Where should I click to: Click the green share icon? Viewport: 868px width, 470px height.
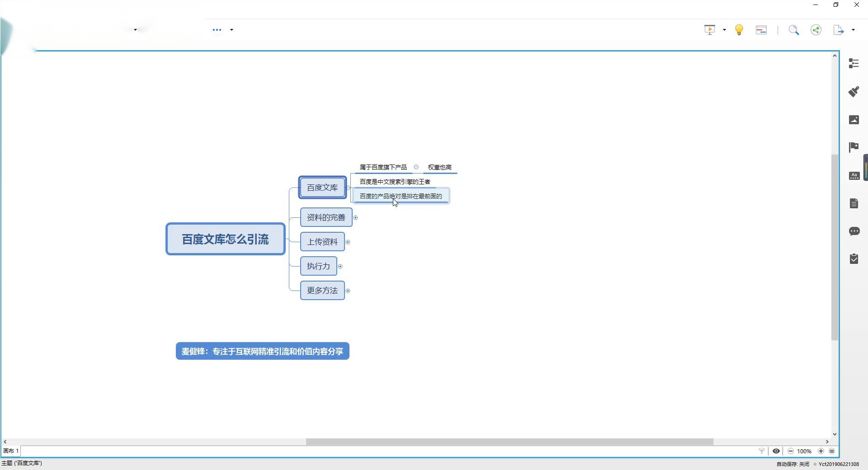(816, 30)
